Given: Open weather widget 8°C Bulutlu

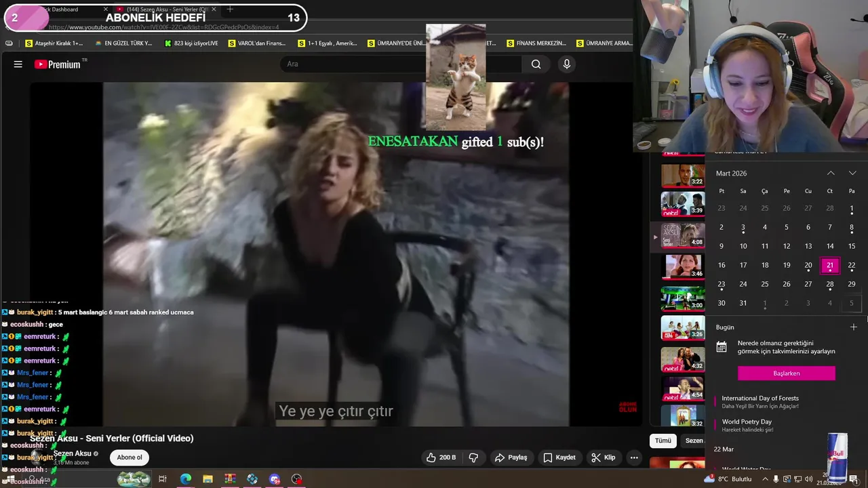Looking at the screenshot, I should [728, 479].
